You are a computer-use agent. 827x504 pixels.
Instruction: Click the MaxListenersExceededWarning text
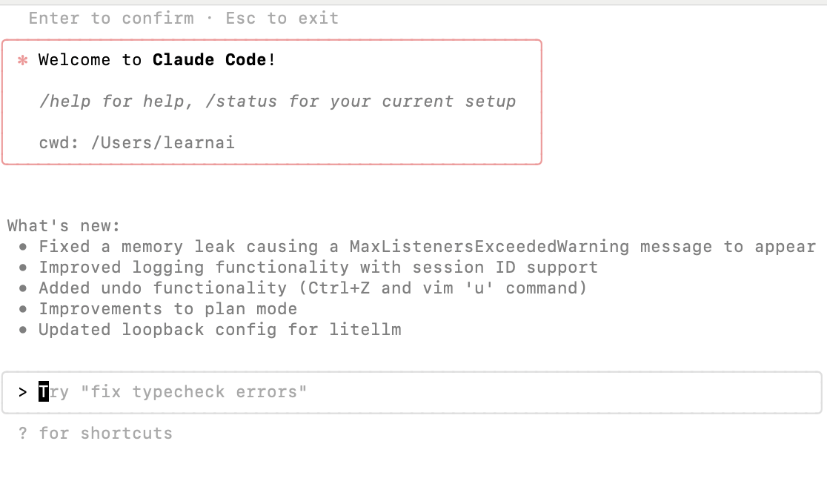point(489,247)
